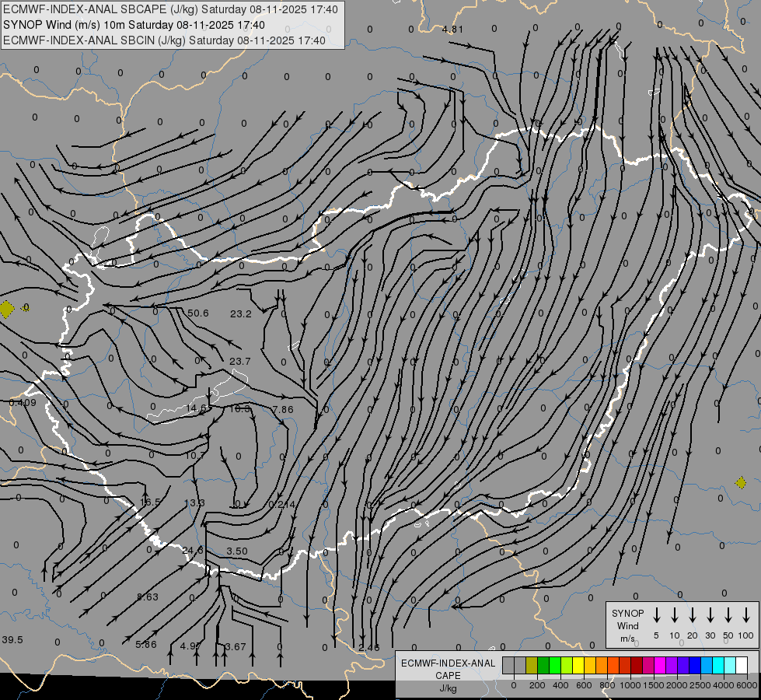Click the SYNOP label in wind legend

click(x=627, y=614)
